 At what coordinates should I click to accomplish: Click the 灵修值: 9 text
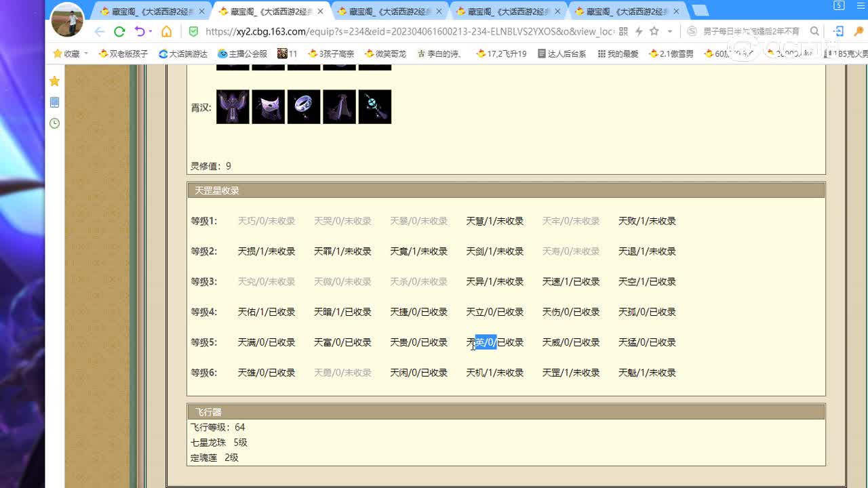[x=211, y=166]
